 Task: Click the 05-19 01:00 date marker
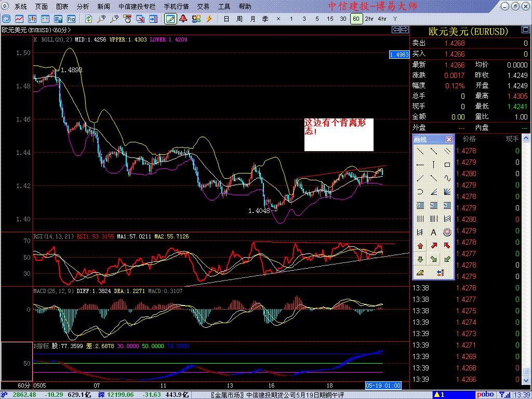coord(383,385)
